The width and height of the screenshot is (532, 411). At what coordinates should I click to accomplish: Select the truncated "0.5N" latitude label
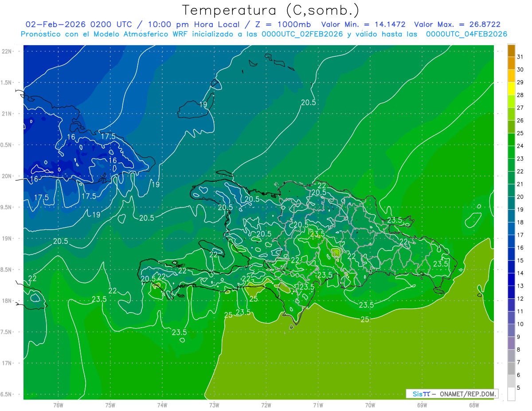click(7, 145)
